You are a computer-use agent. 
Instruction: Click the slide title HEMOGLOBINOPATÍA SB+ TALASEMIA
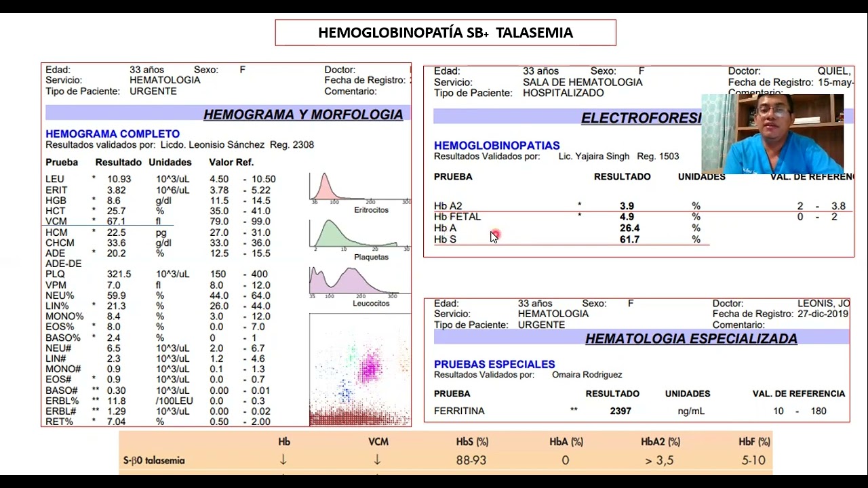click(x=446, y=33)
